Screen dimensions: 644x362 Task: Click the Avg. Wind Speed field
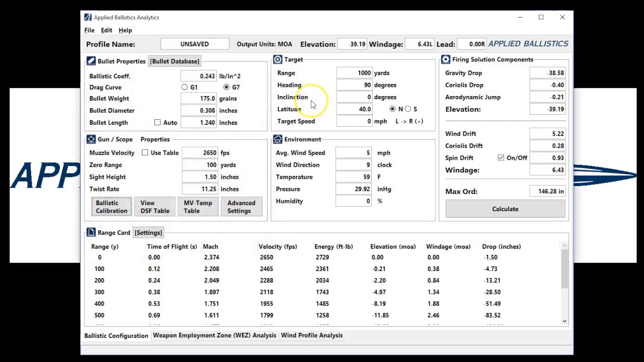click(x=354, y=153)
